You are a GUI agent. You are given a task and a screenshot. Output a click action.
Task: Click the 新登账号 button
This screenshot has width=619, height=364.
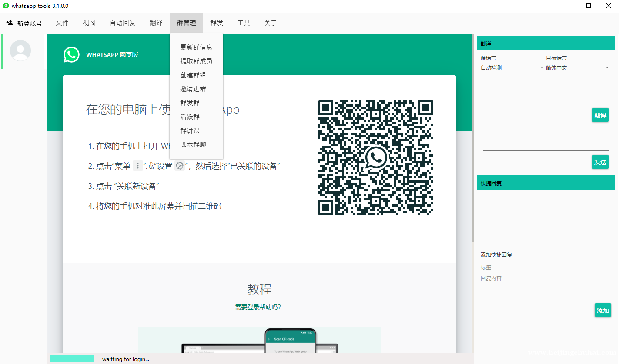[24, 23]
